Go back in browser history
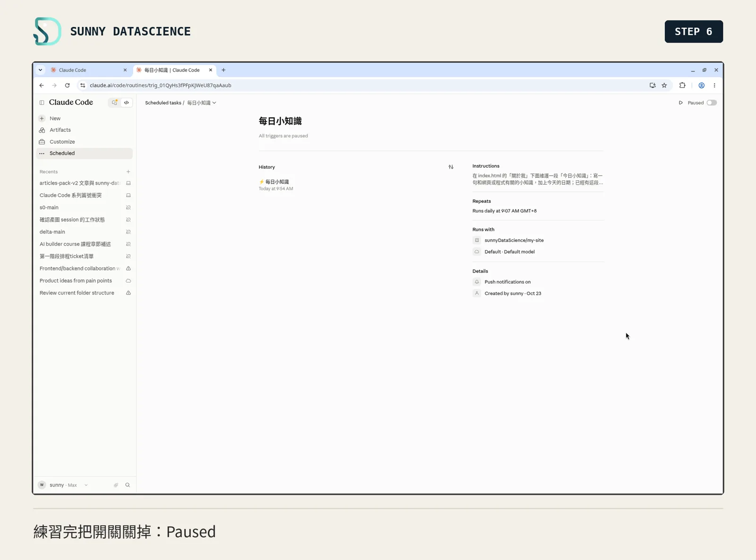The height and width of the screenshot is (560, 756). point(42,86)
